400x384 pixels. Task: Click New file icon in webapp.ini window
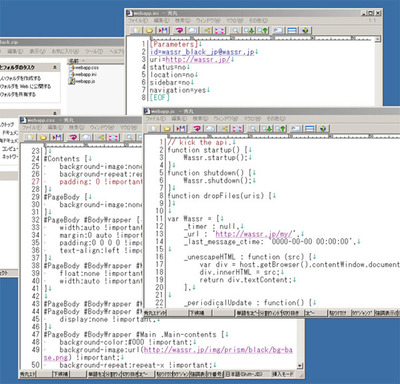click(137, 31)
